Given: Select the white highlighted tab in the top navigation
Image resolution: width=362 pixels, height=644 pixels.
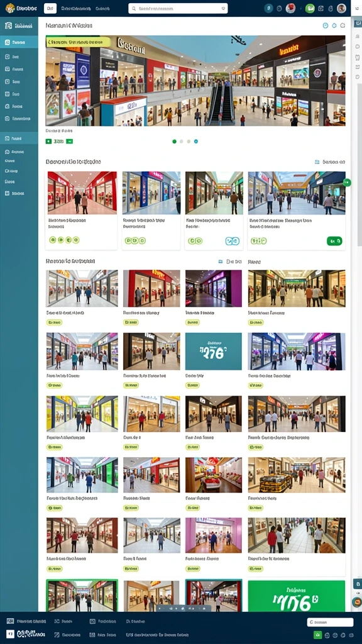Looking at the screenshot, I should pyautogui.click(x=50, y=8).
